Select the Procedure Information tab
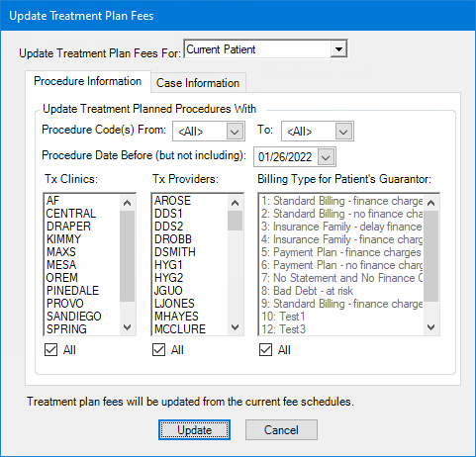The width and height of the screenshot is (476, 457). point(88,81)
